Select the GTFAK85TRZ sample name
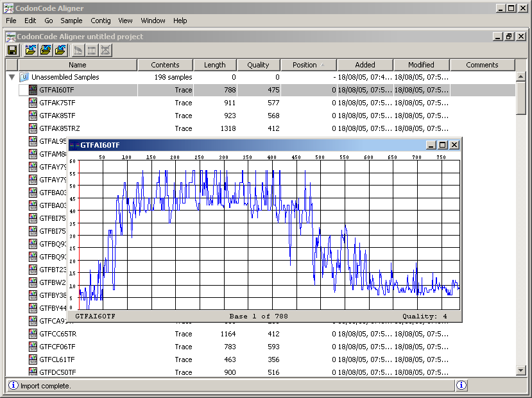Screen dimensions: 532x398 click(x=60, y=128)
